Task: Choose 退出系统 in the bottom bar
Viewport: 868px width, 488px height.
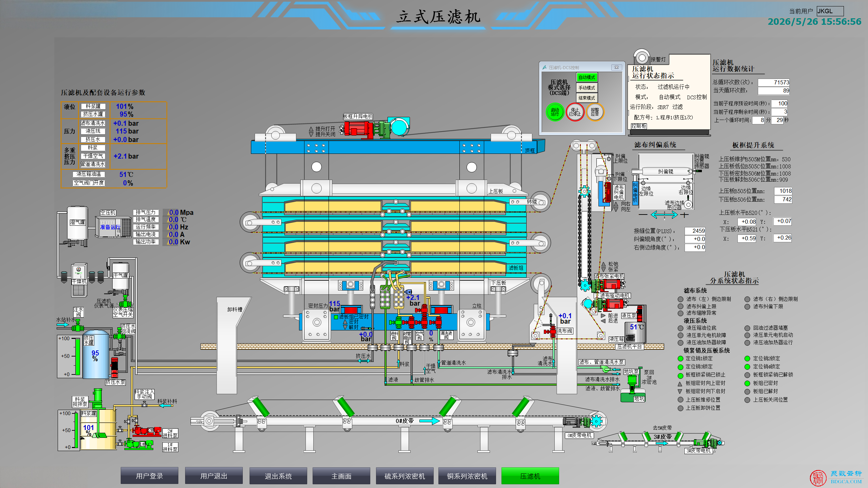Action: 278,476
